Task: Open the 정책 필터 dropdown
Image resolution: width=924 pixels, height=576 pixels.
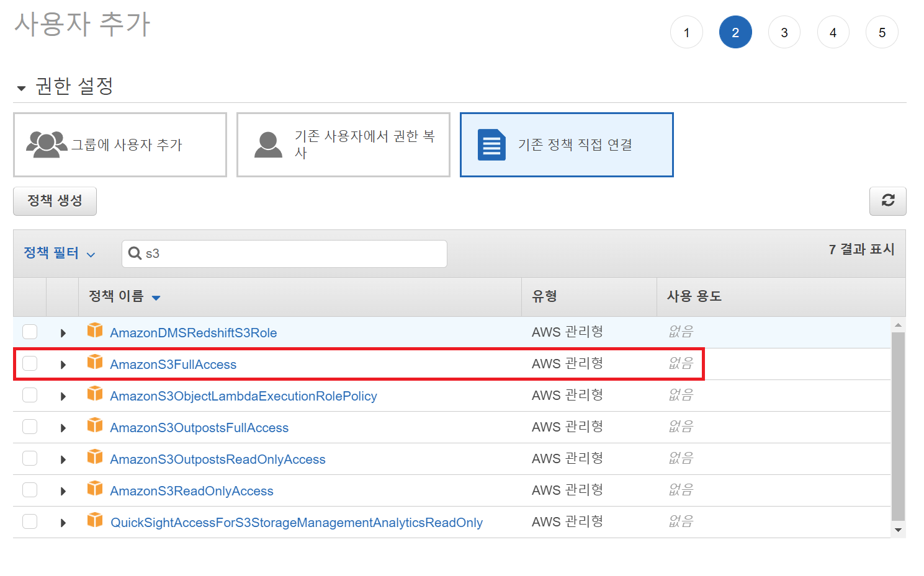Action: click(x=60, y=253)
